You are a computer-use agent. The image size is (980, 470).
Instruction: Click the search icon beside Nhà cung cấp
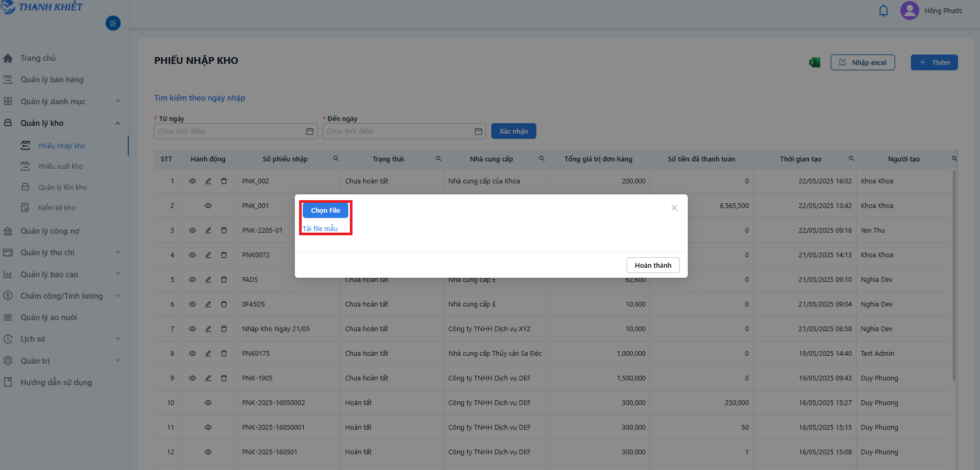point(542,159)
